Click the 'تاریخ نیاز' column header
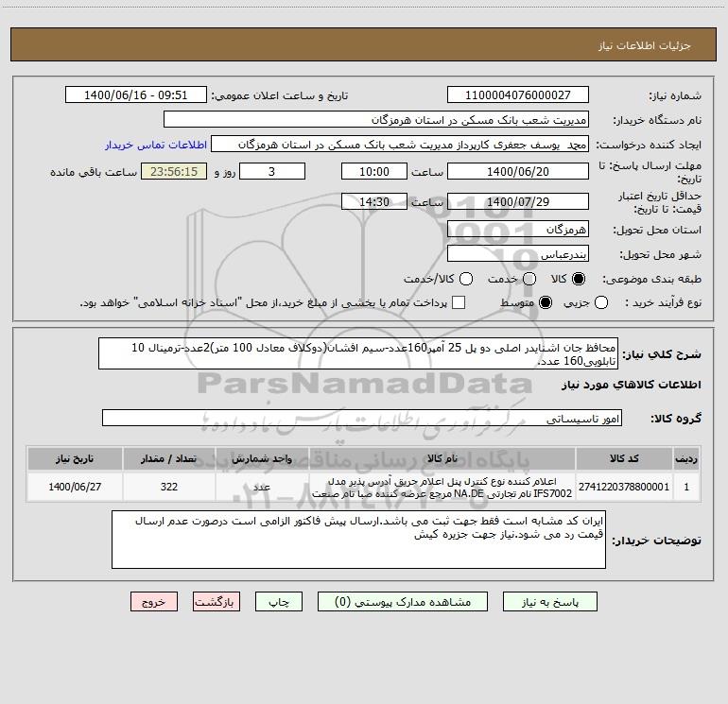The image size is (728, 704). (x=75, y=458)
